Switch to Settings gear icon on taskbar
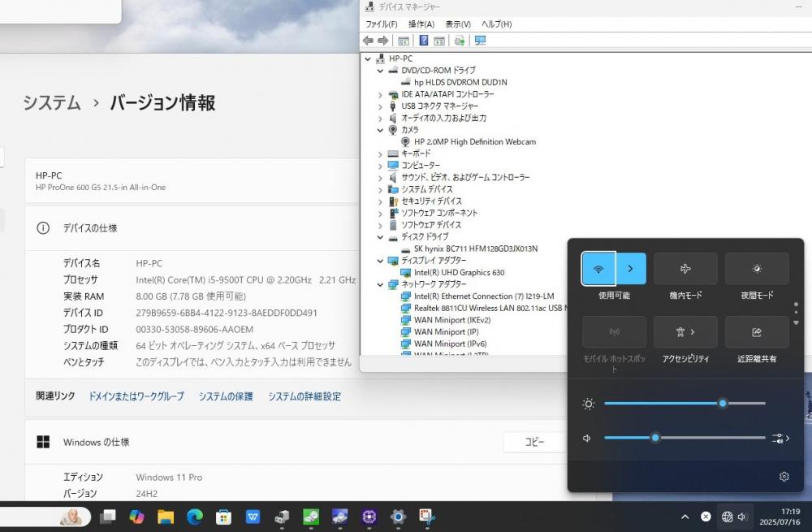The image size is (812, 532). click(x=398, y=517)
